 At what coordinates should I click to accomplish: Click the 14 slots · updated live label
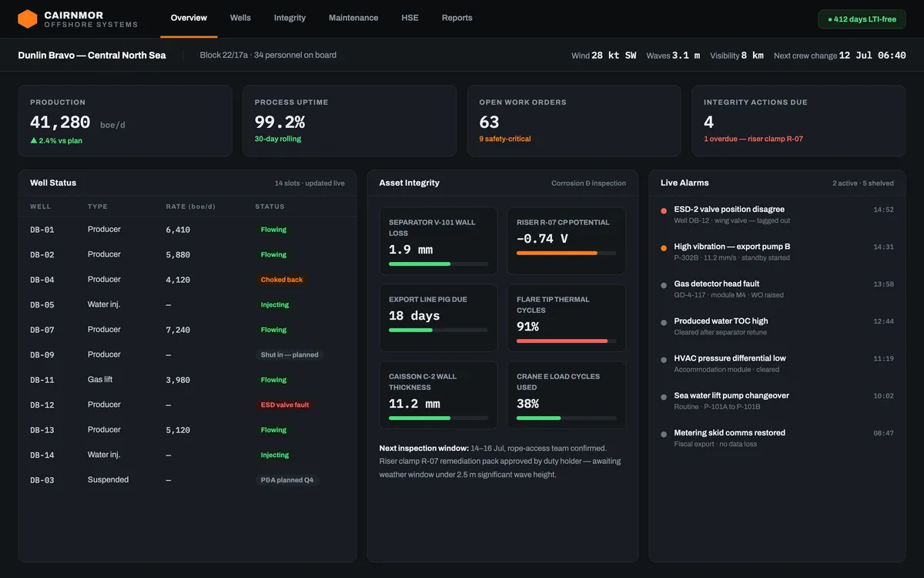pyautogui.click(x=310, y=183)
